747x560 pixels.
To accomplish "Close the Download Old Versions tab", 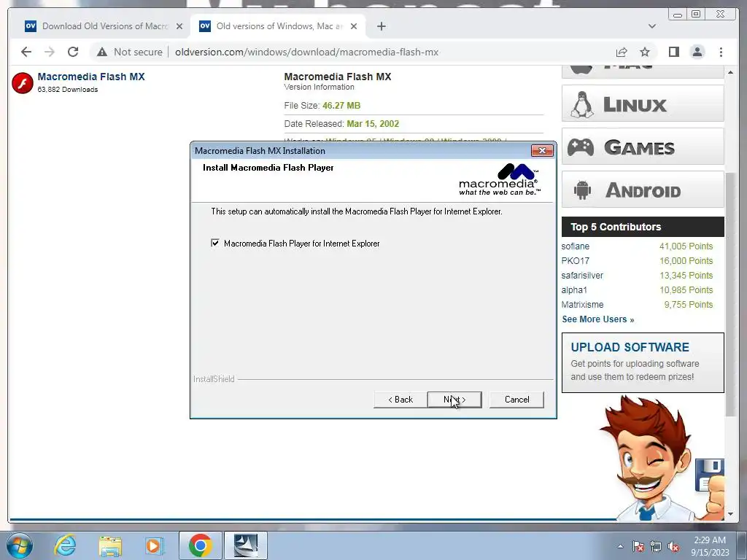I will tap(179, 26).
